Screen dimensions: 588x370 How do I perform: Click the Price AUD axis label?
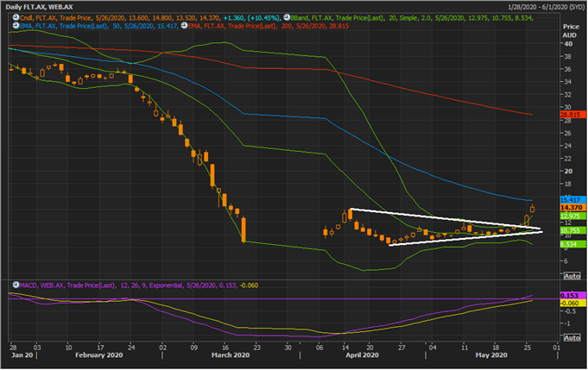pyautogui.click(x=571, y=31)
